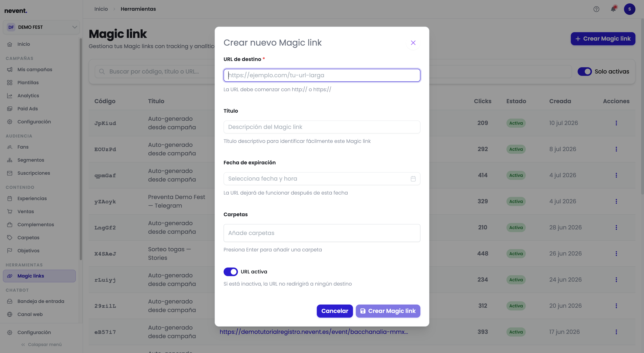This screenshot has height=353, width=644.
Task: Open campaigns Configuración in sidebar
Action: click(x=39, y=122)
